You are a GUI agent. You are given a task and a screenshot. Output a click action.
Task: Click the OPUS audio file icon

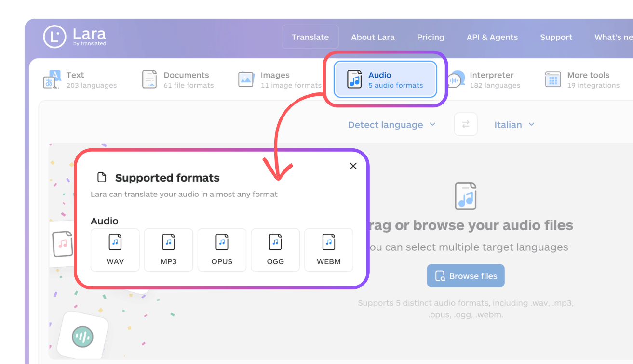point(222,242)
